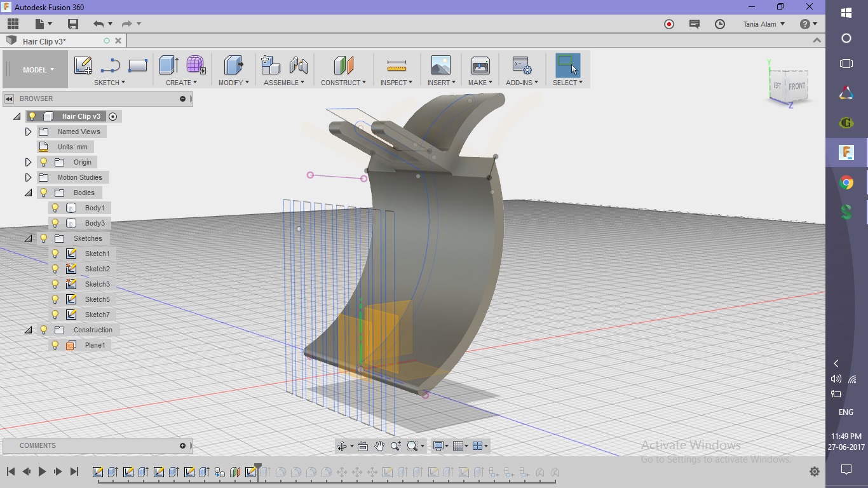Screen dimensions: 868x488
Task: Collapse the Bodies folder
Action: click(28, 193)
